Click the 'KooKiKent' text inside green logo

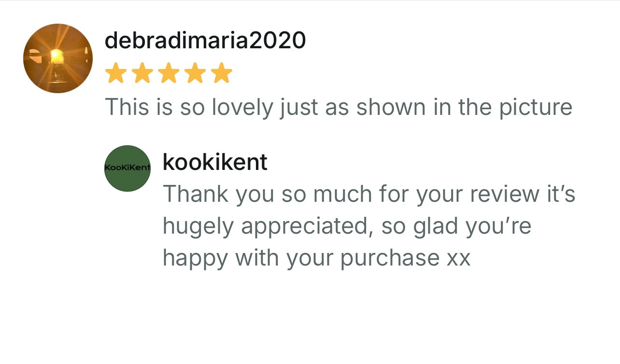click(127, 168)
